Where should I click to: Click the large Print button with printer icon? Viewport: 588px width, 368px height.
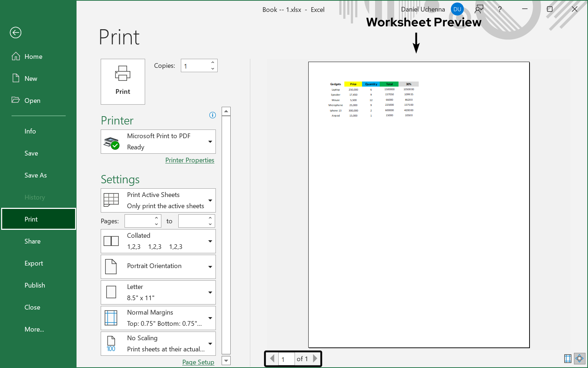click(123, 82)
